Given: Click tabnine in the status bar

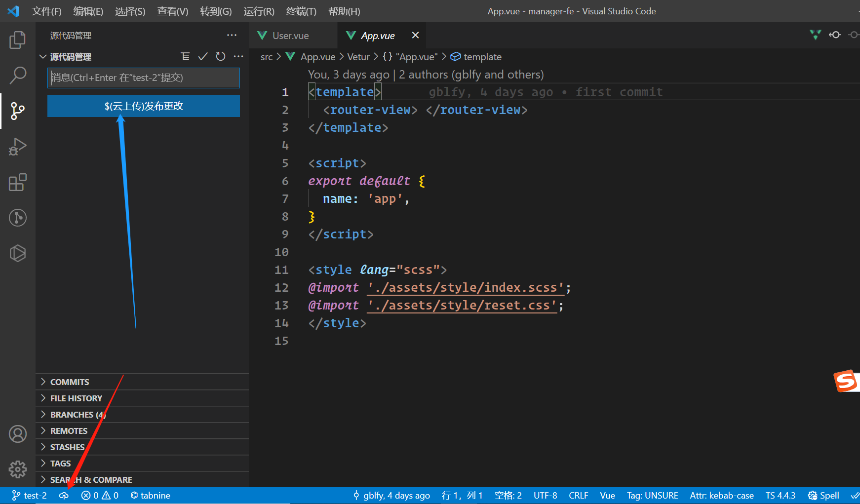Looking at the screenshot, I should click(151, 495).
